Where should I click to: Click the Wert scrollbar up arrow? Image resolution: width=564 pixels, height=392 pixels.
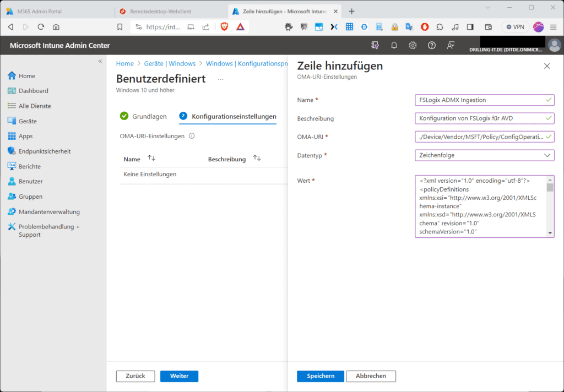click(550, 180)
